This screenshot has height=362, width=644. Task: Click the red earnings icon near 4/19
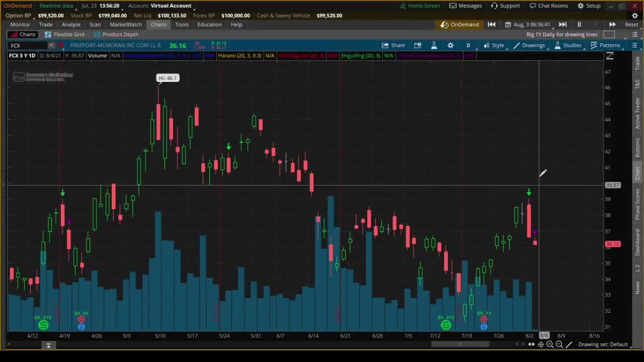tap(81, 319)
